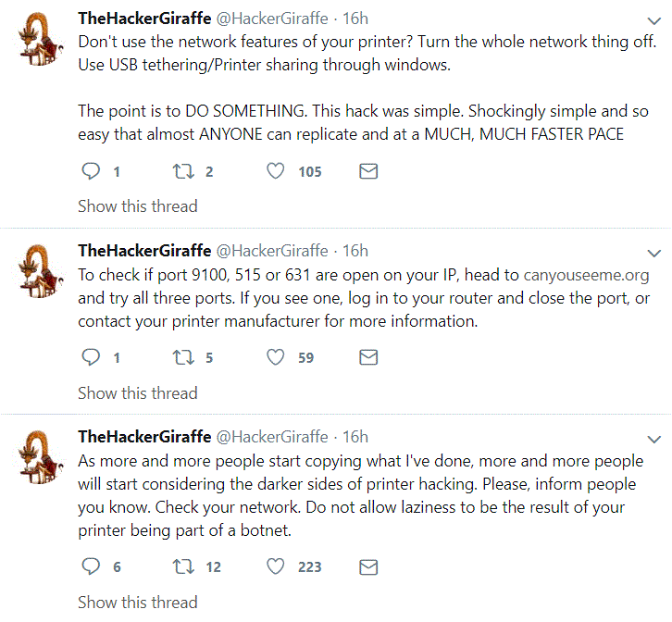This screenshot has width=672, height=622.
Task: Share the port check tweet by message
Action: point(367,357)
